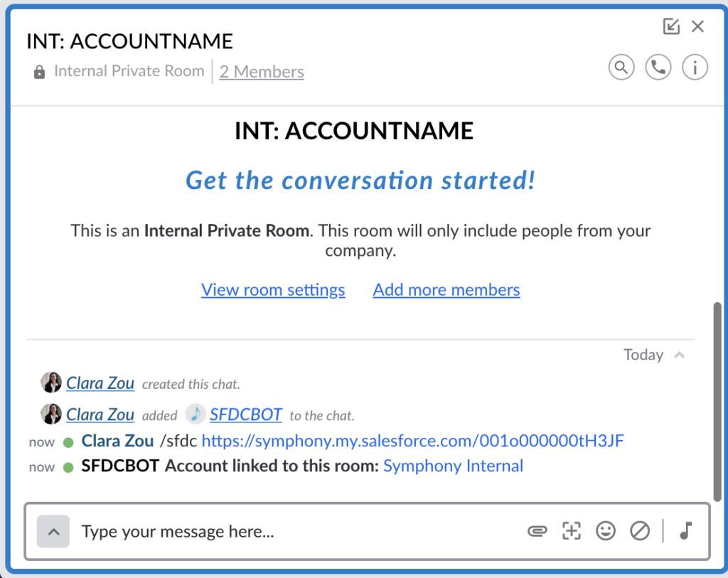Screen dimensions: 728x578
Task: Open the Salesforce URL in chat
Action: pyautogui.click(x=413, y=441)
